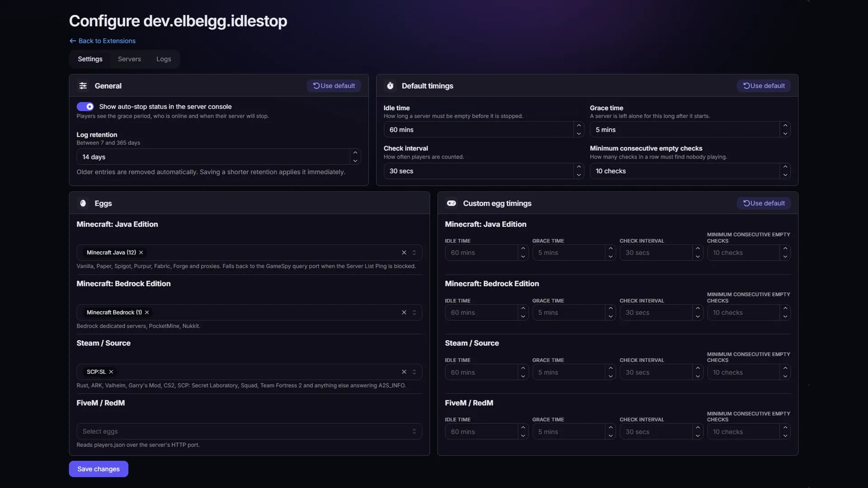Viewport: 868px width, 488px height.
Task: Click Java Edition custom Idle time field
Action: [481, 253]
